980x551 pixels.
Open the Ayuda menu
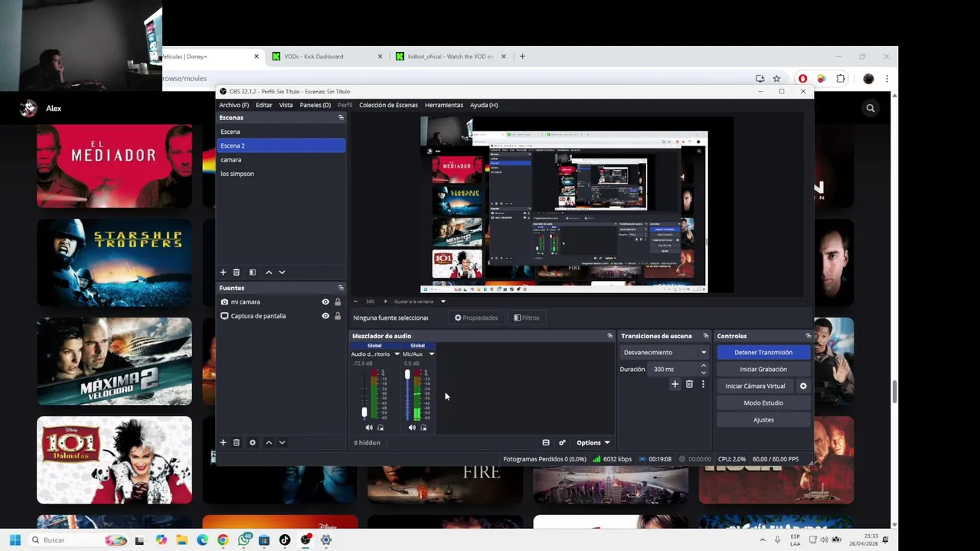(484, 105)
